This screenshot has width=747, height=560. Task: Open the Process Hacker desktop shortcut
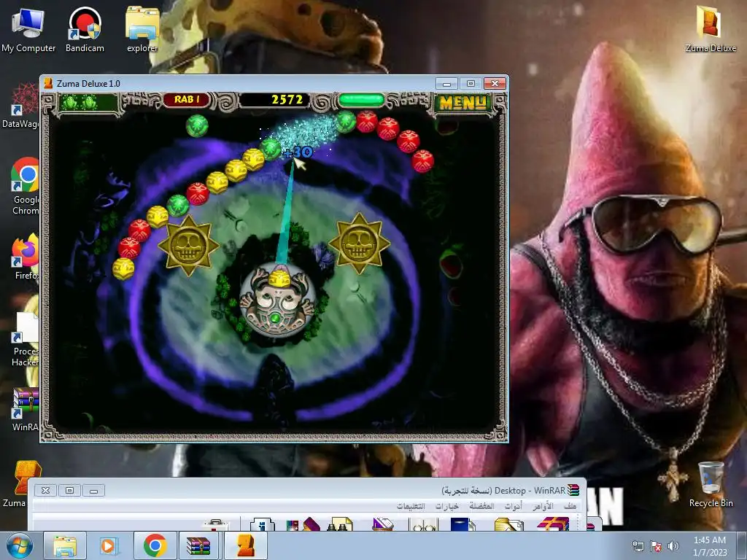click(25, 339)
